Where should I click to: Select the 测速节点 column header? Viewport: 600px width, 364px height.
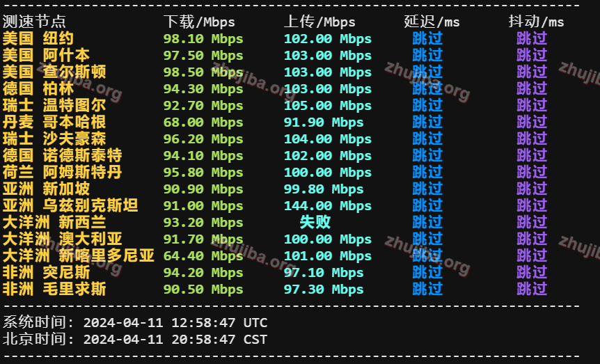click(x=34, y=22)
